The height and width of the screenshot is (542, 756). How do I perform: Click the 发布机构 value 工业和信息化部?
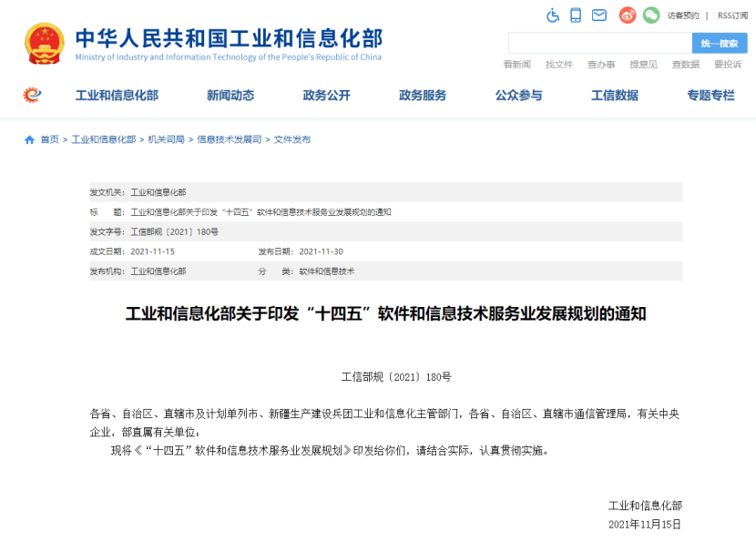pos(158,271)
